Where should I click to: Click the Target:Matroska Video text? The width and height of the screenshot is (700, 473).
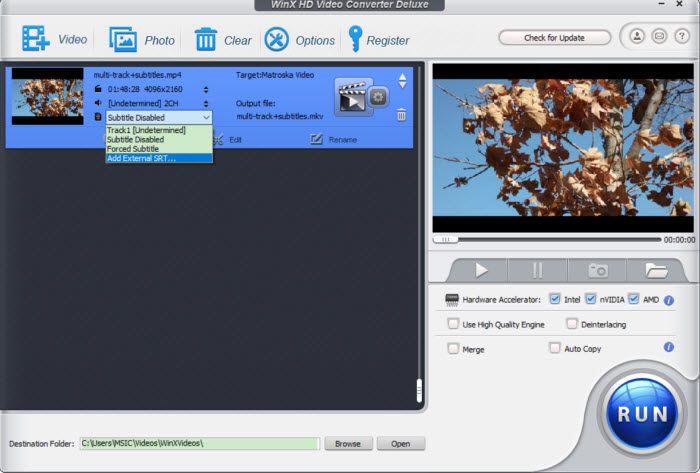point(275,75)
